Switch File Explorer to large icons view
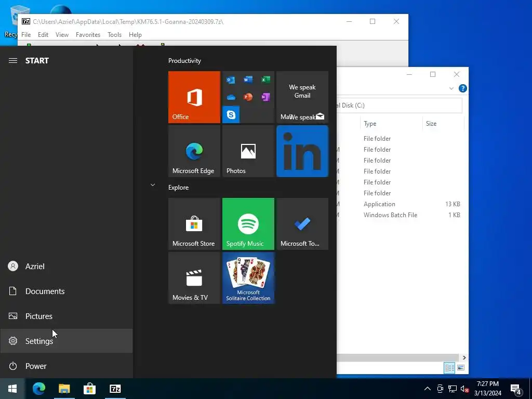532x399 pixels. 461,368
